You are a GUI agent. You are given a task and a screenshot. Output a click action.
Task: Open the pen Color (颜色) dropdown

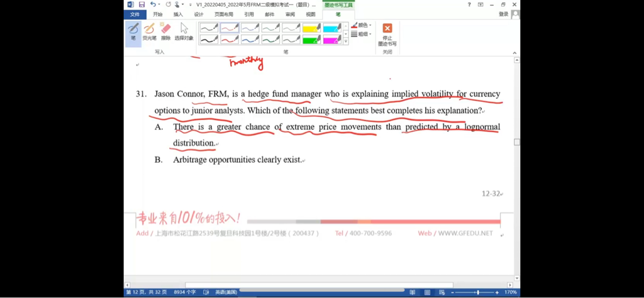click(362, 26)
